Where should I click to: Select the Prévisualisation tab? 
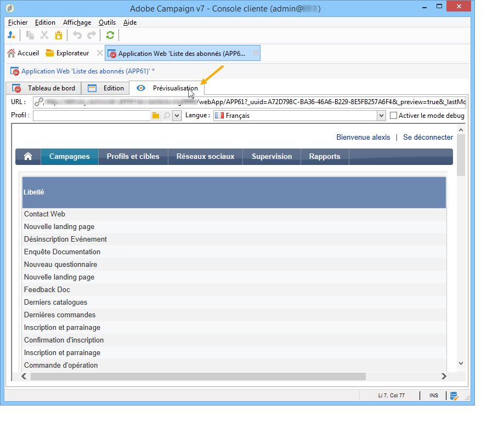pos(167,88)
